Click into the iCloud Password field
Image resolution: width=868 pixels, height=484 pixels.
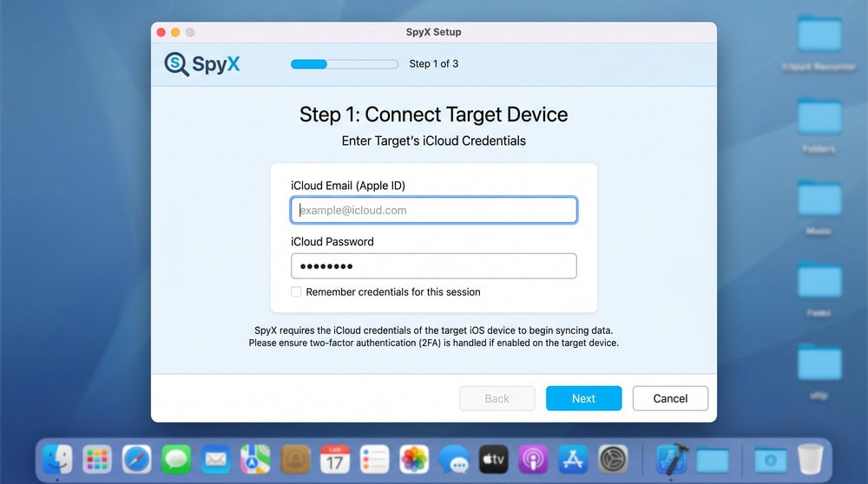pos(433,266)
